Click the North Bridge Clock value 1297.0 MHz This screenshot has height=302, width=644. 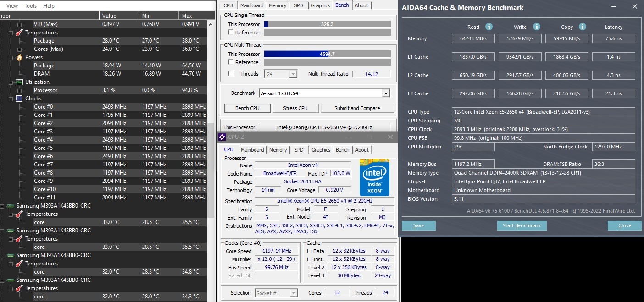[614, 147]
